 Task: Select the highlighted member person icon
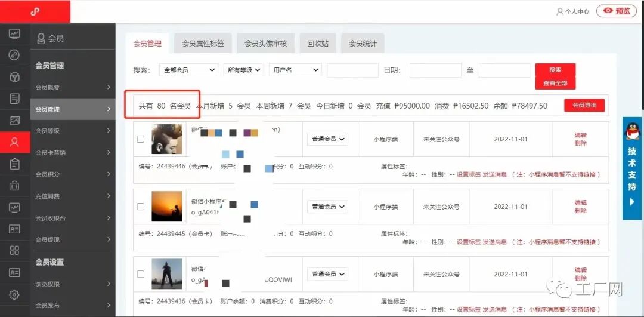click(x=15, y=142)
